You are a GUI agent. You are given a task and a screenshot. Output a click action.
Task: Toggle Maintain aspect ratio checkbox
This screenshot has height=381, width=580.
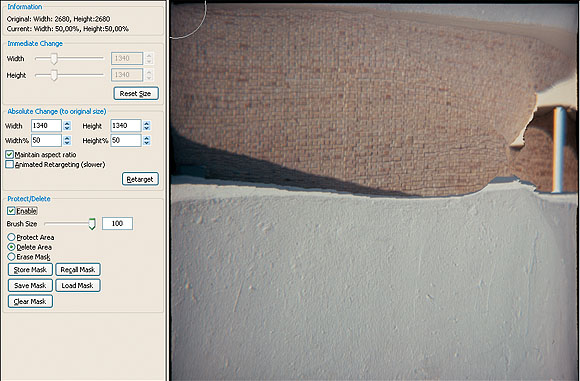(x=10, y=155)
